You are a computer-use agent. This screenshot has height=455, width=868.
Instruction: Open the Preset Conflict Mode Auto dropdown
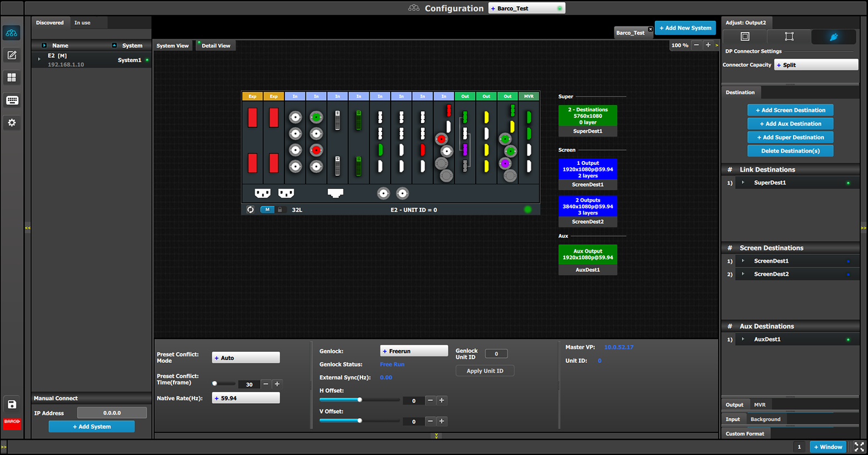pyautogui.click(x=246, y=358)
